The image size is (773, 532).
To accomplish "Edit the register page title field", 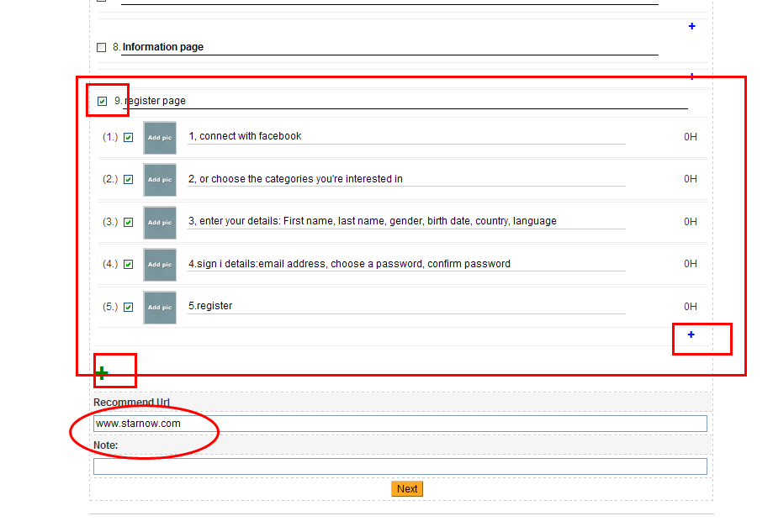I will [x=405, y=101].
